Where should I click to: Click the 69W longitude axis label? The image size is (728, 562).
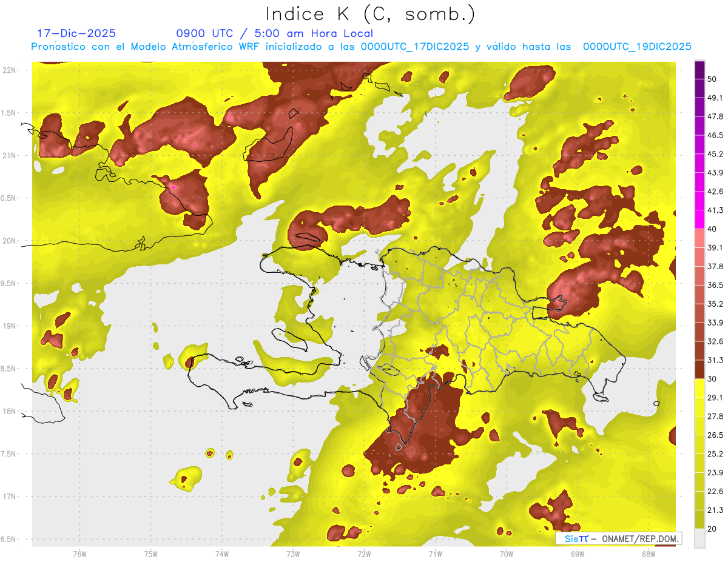point(578,554)
